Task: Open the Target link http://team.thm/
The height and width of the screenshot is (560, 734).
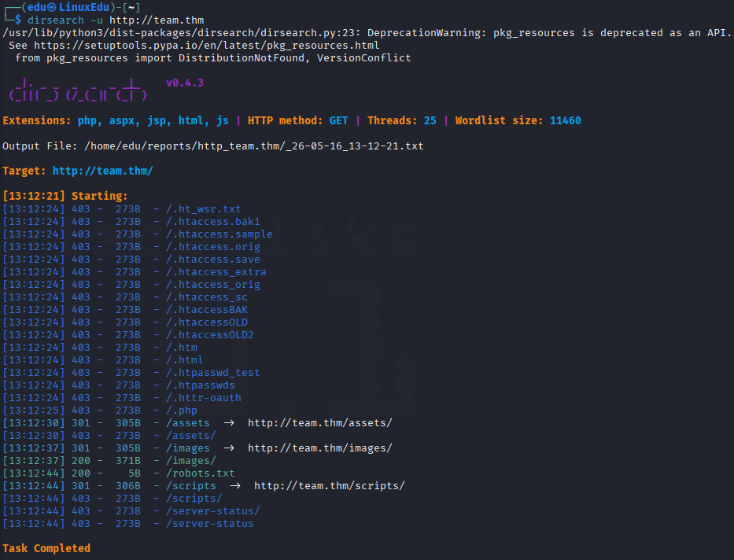Action: pyautogui.click(x=102, y=171)
